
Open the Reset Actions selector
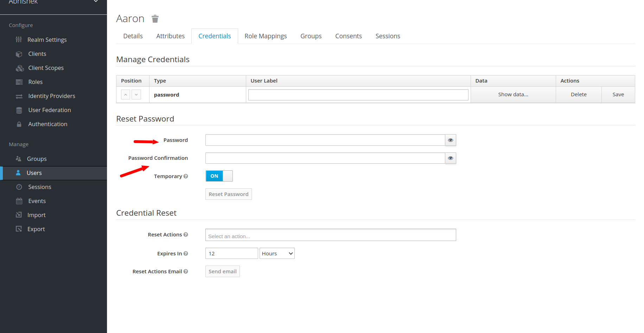pyautogui.click(x=330, y=235)
